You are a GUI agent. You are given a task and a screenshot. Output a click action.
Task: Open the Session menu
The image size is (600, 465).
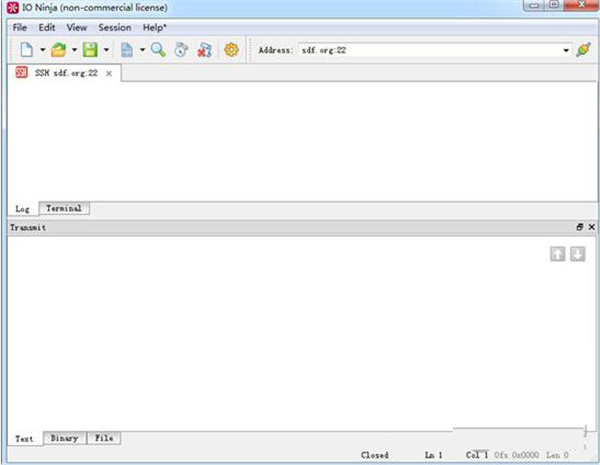pos(114,28)
